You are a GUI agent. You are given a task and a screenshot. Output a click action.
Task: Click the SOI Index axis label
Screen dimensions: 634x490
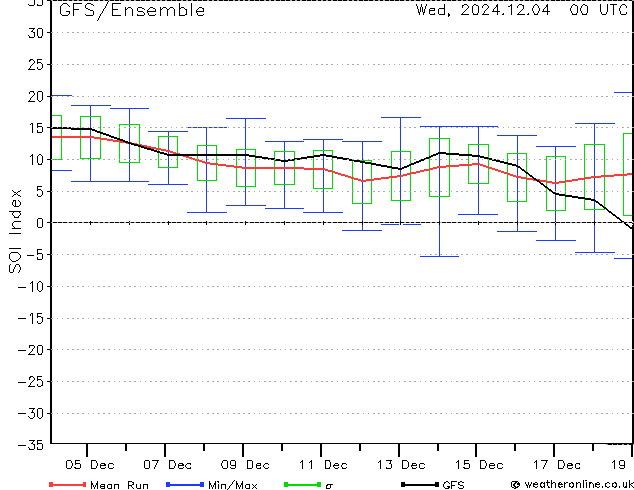(15, 231)
